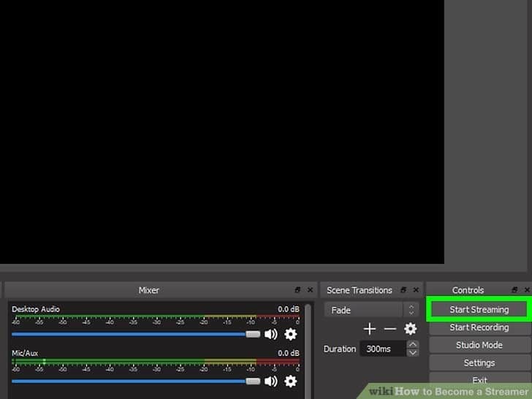Mute Desktop Audio using speaker icon
Screen dimensions: 532x399
point(271,334)
